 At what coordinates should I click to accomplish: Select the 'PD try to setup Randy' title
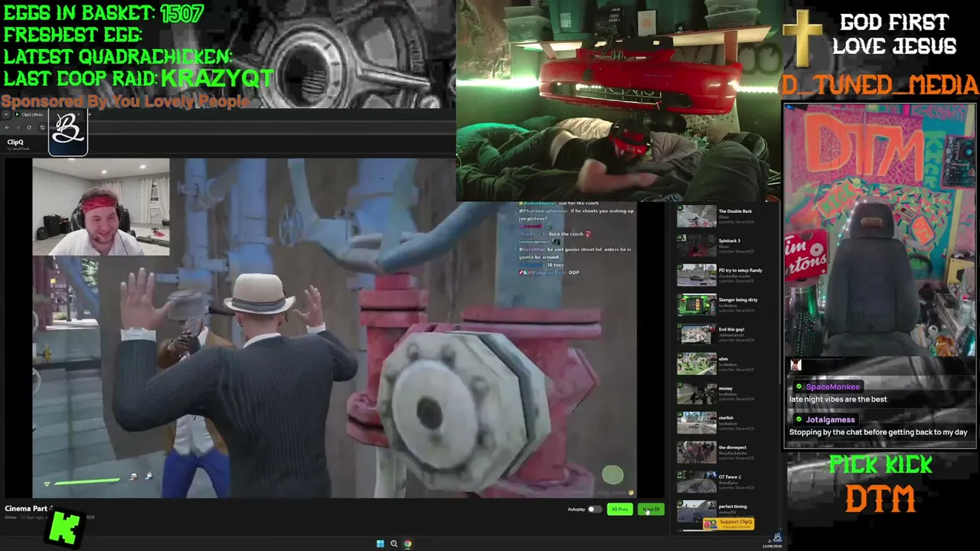[x=740, y=270]
